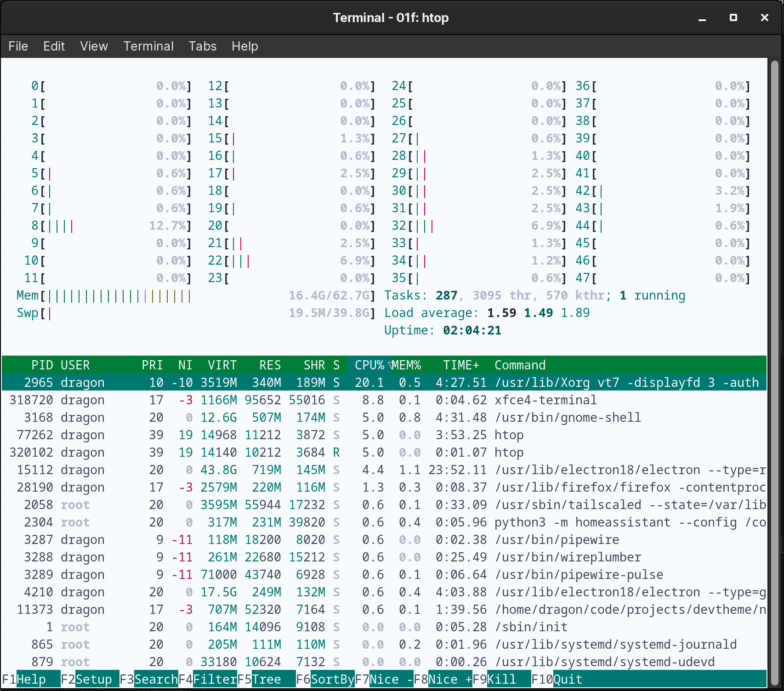The width and height of the screenshot is (784, 691).
Task: Sort by TIME+ column header
Action: coord(461,365)
